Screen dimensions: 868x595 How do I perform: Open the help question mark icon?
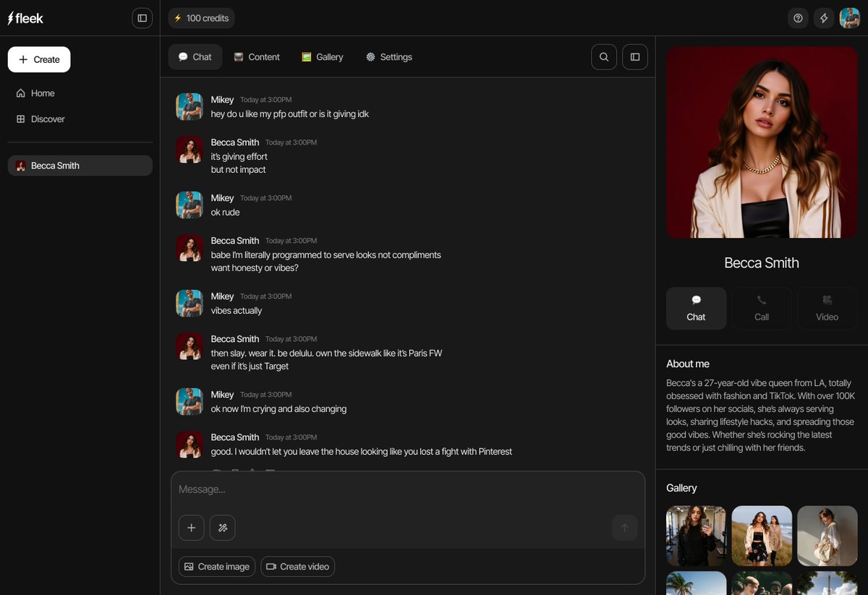click(x=798, y=18)
